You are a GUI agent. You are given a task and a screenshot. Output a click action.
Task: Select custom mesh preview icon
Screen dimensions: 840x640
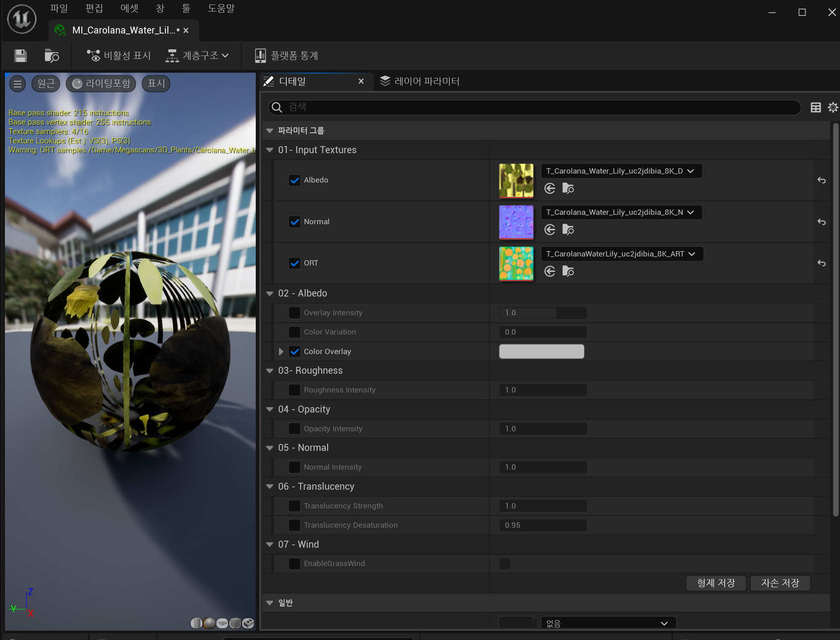point(248,623)
